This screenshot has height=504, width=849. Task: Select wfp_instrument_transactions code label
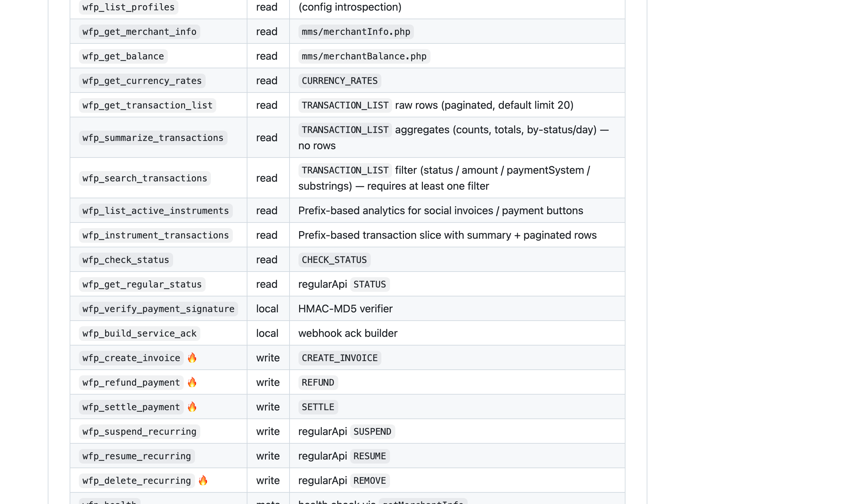pyautogui.click(x=156, y=235)
